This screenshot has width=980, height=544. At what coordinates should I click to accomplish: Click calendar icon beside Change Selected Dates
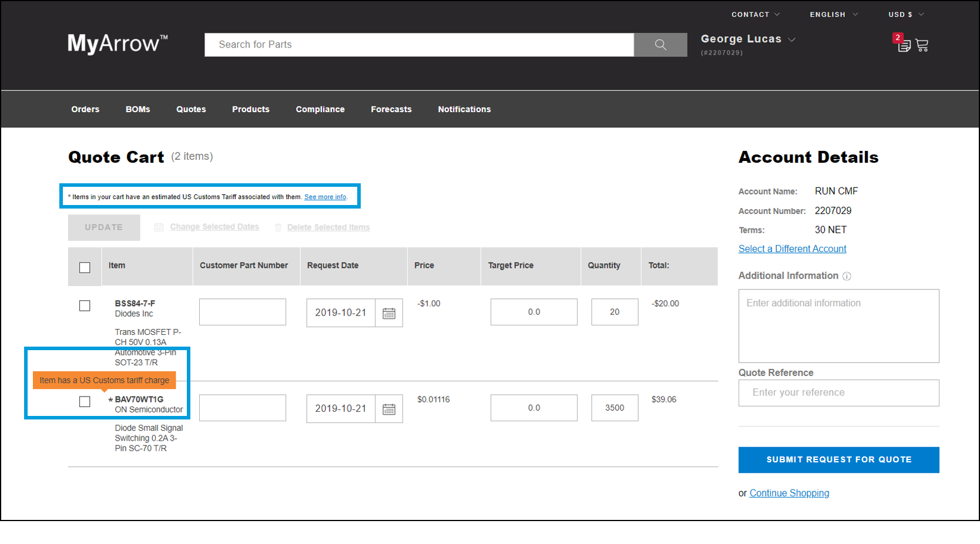[x=159, y=227]
